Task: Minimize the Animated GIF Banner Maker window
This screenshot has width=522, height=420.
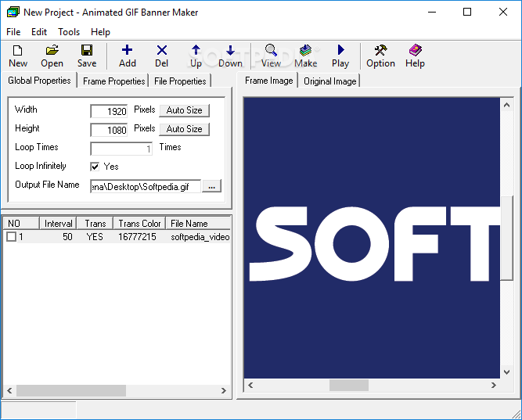Action: click(432, 13)
